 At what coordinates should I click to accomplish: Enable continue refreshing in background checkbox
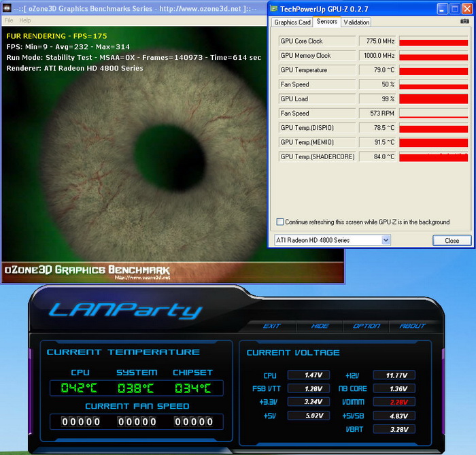(x=280, y=222)
